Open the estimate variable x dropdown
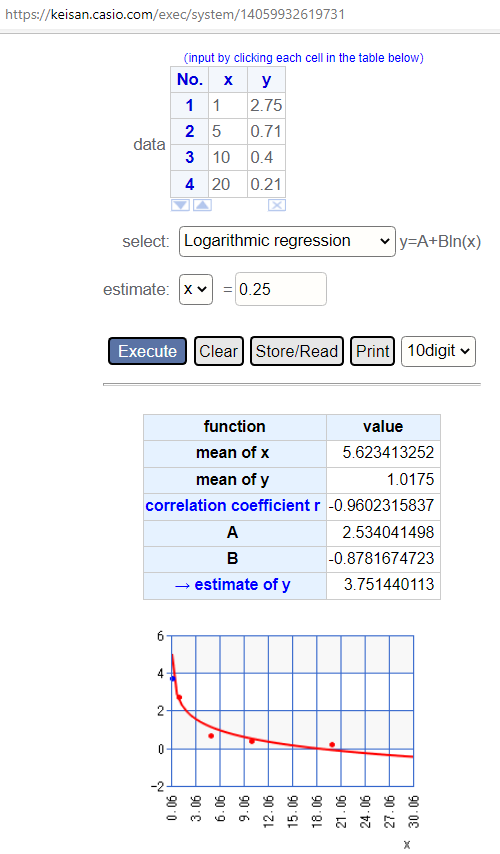Image resolution: width=500 pixels, height=854 pixels. [196, 289]
